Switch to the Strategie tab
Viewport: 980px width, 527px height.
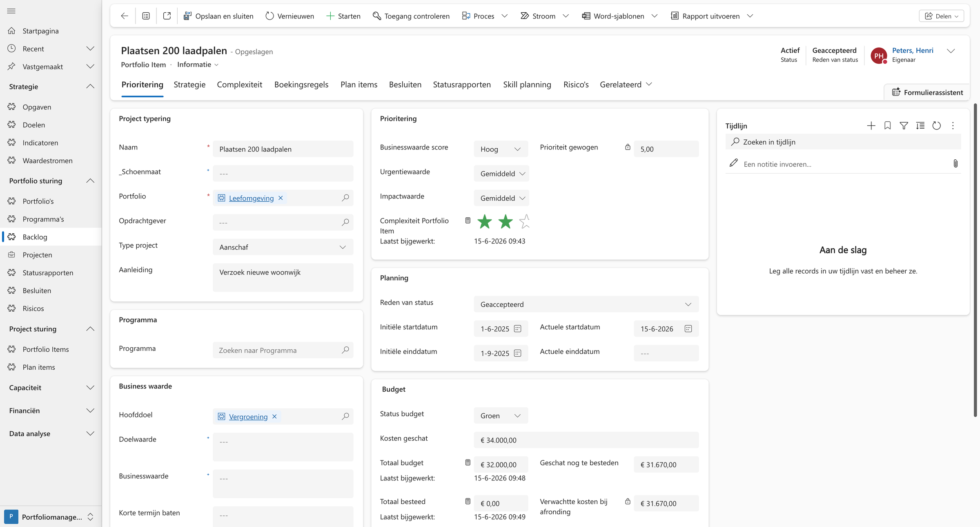(x=189, y=85)
